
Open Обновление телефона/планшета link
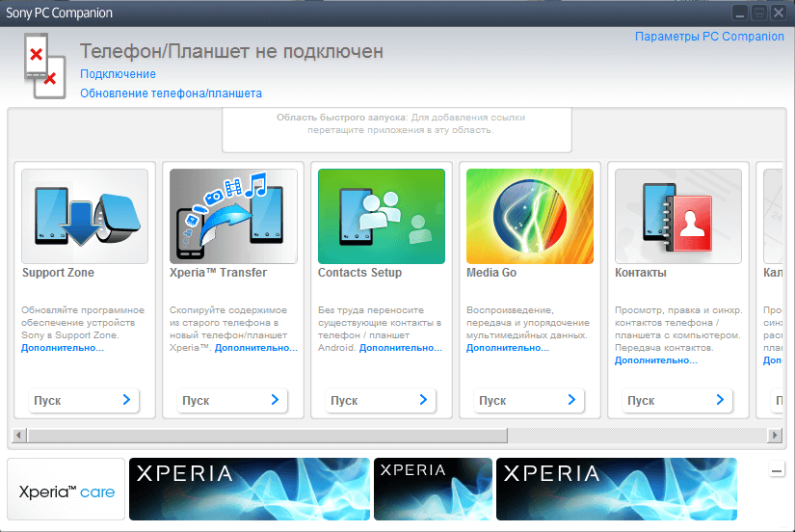tap(171, 93)
